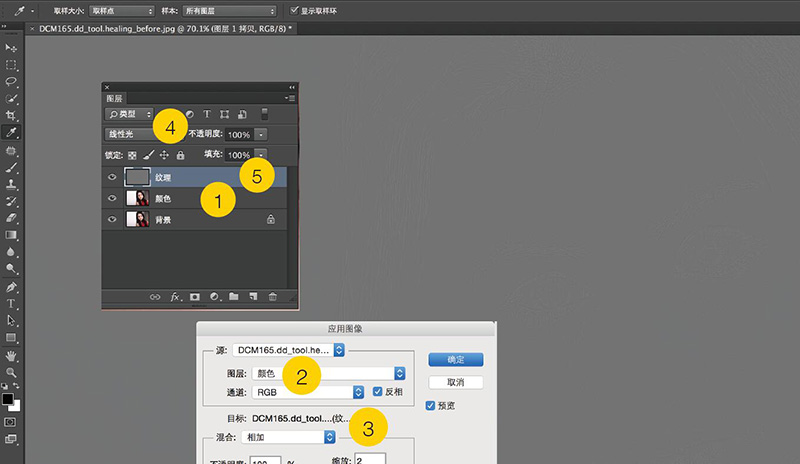The width and height of the screenshot is (800, 464).
Task: Uncheck the 预览 (Preview) checkbox
Action: coord(431,405)
